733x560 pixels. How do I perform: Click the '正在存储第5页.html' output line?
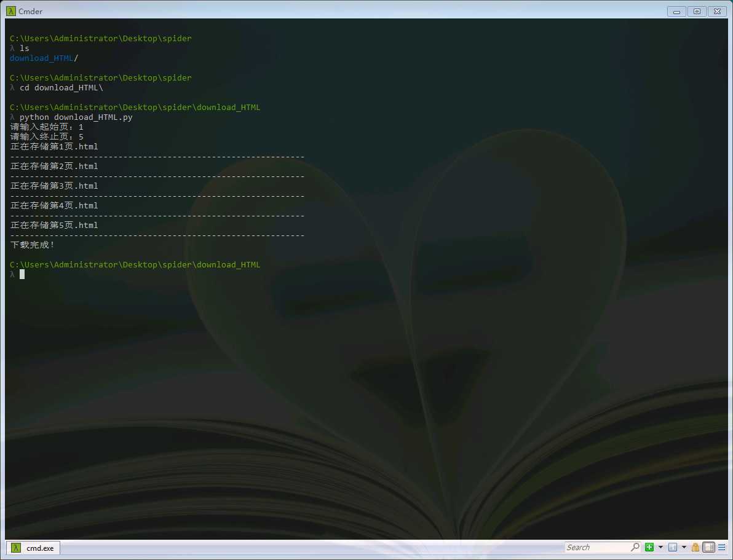point(54,225)
